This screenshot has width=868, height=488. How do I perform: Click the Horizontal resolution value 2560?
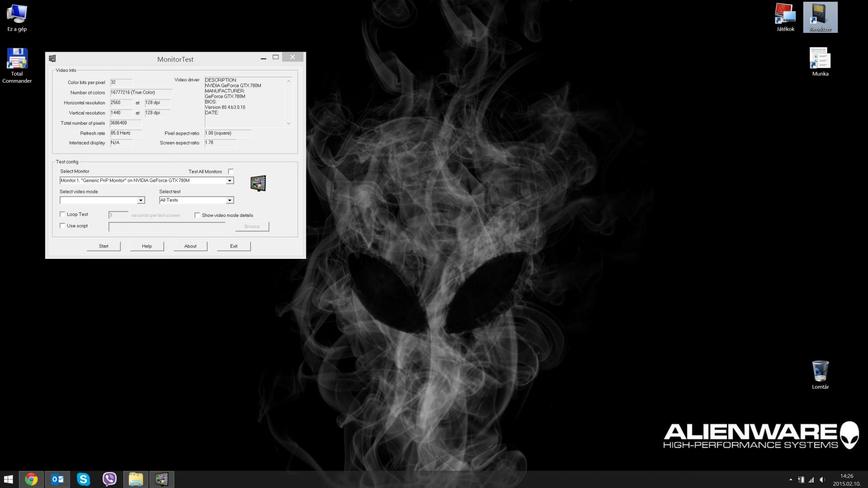[121, 103]
